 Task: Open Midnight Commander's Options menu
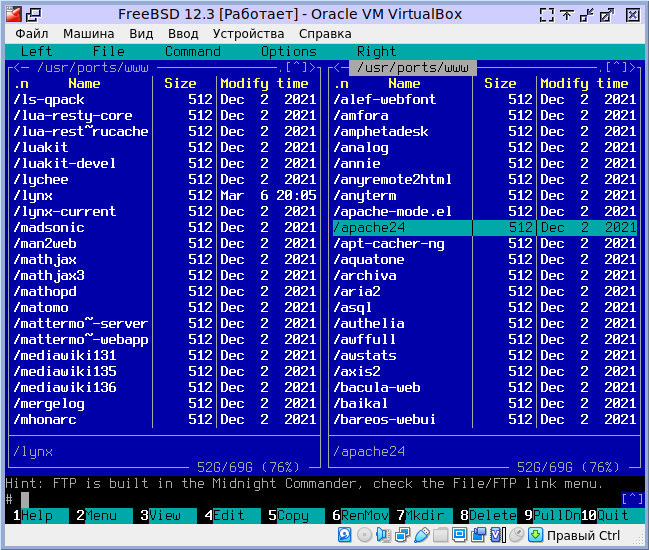click(x=289, y=51)
